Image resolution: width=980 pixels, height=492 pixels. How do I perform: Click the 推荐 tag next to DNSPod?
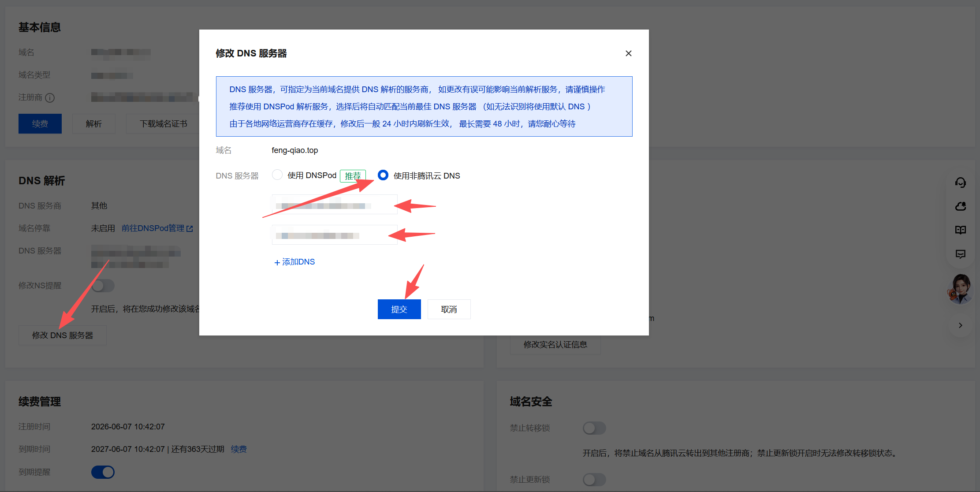(353, 176)
